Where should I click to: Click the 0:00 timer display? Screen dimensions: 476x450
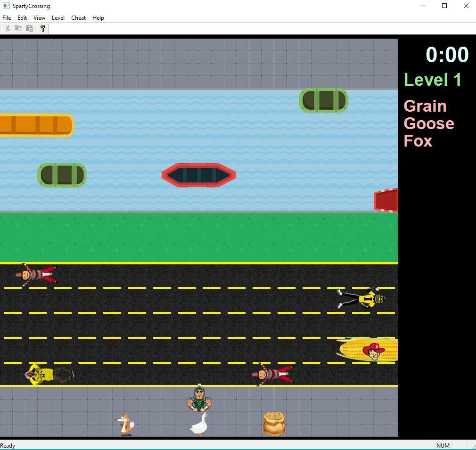[x=447, y=55]
